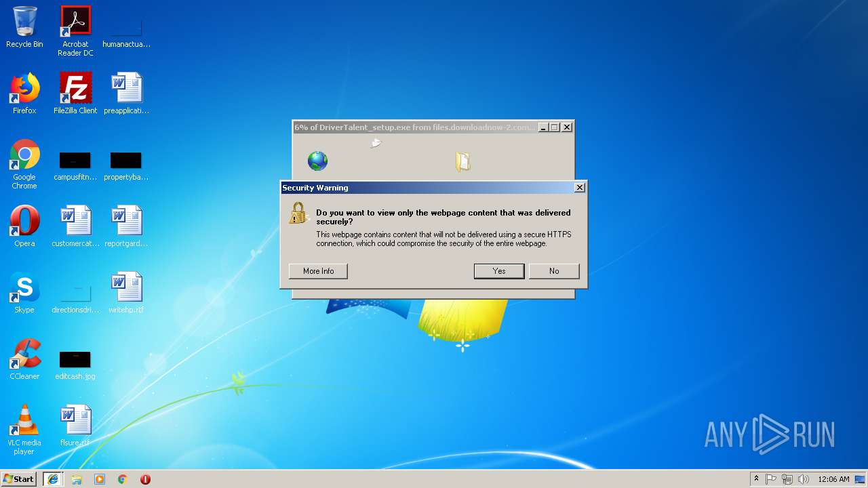
Task: Select the propertyba... desktop file
Action: 126,166
